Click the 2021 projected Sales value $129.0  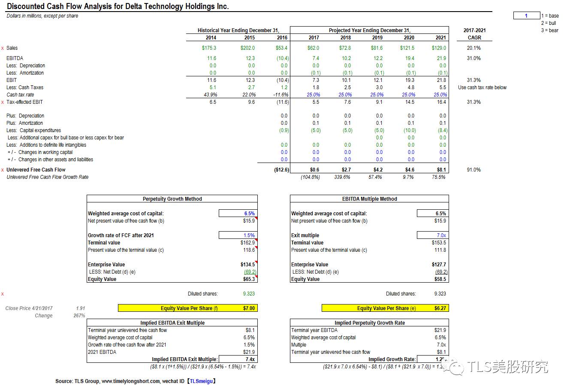[439, 48]
